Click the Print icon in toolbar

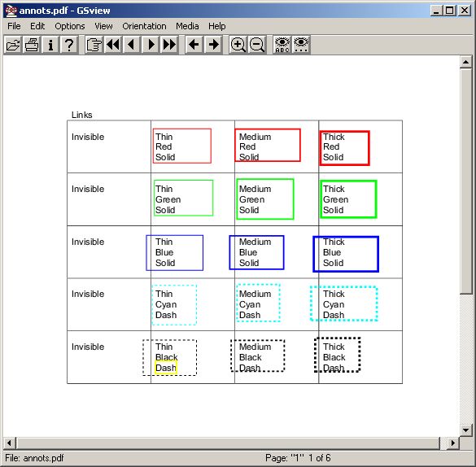pos(32,45)
